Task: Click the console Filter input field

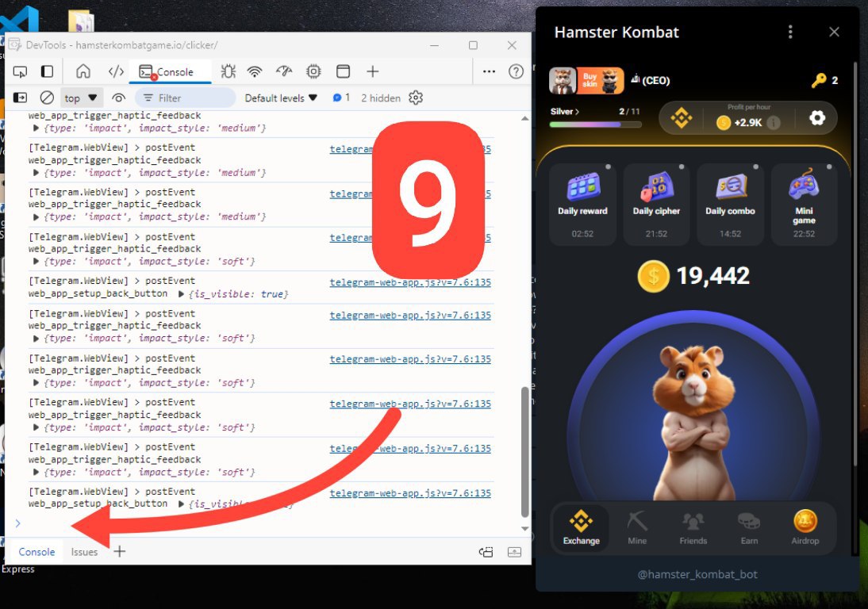Action: pos(186,98)
